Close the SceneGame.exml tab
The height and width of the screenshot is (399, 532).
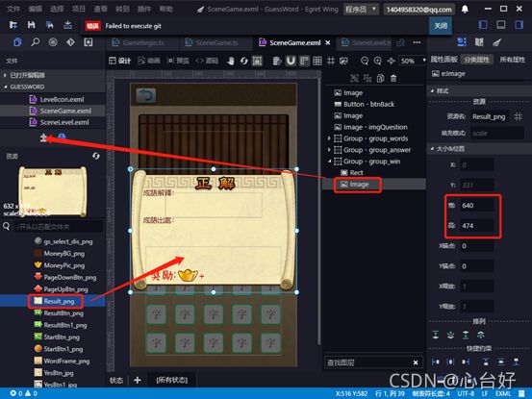tap(328, 42)
